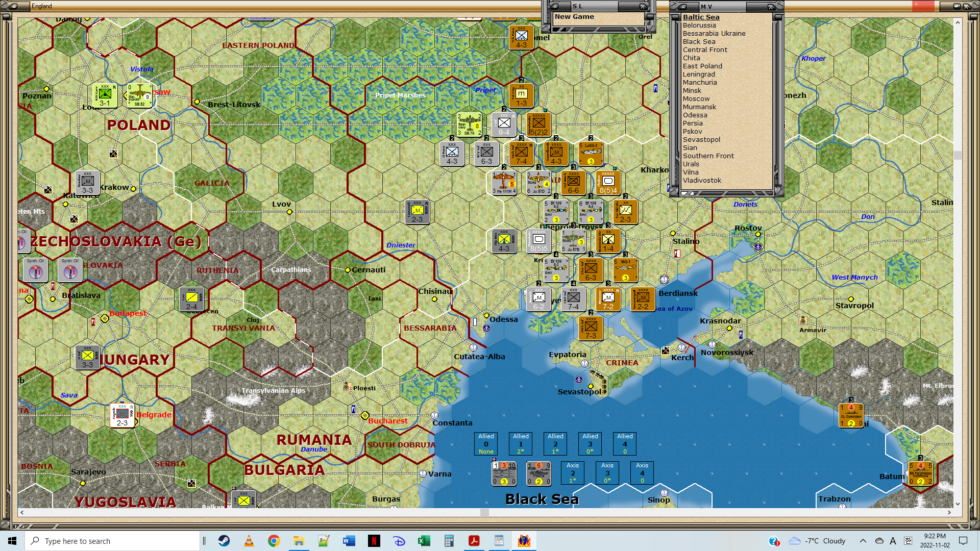Select the 2-3 unit near Lvov
Image resolution: width=980 pixels, height=551 pixels.
pyautogui.click(x=417, y=212)
